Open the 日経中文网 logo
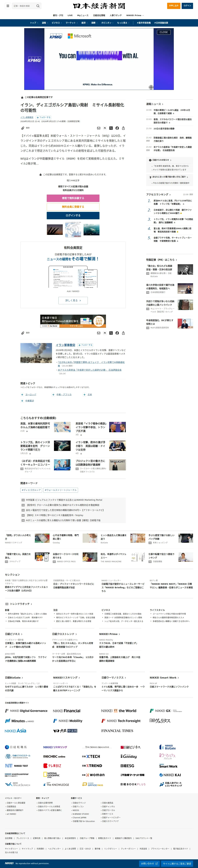This screenshot has height=868, width=198. pyautogui.click(x=65, y=731)
